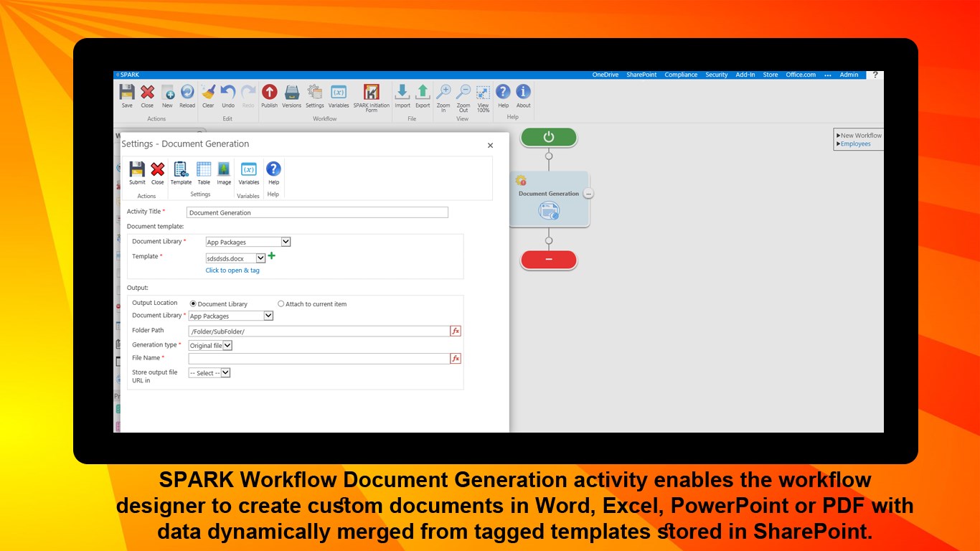Import a workflow file
Image resolution: width=980 pixels, height=551 pixels.
402,95
